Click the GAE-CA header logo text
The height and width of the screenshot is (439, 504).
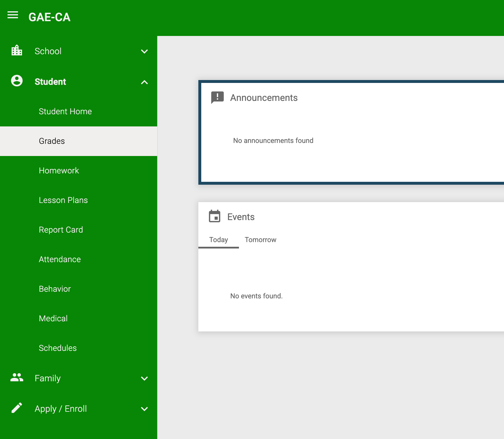(x=49, y=17)
